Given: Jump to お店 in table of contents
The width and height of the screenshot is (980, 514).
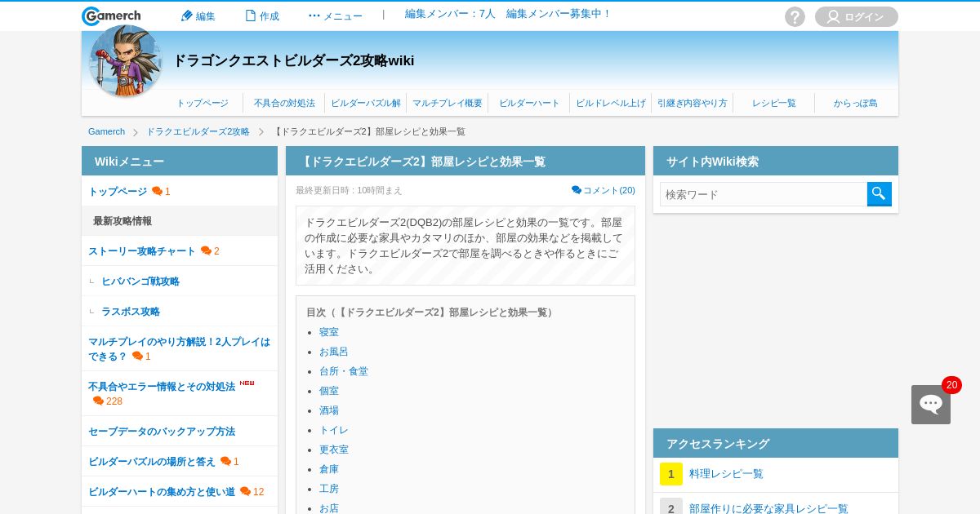Looking at the screenshot, I should click(329, 508).
